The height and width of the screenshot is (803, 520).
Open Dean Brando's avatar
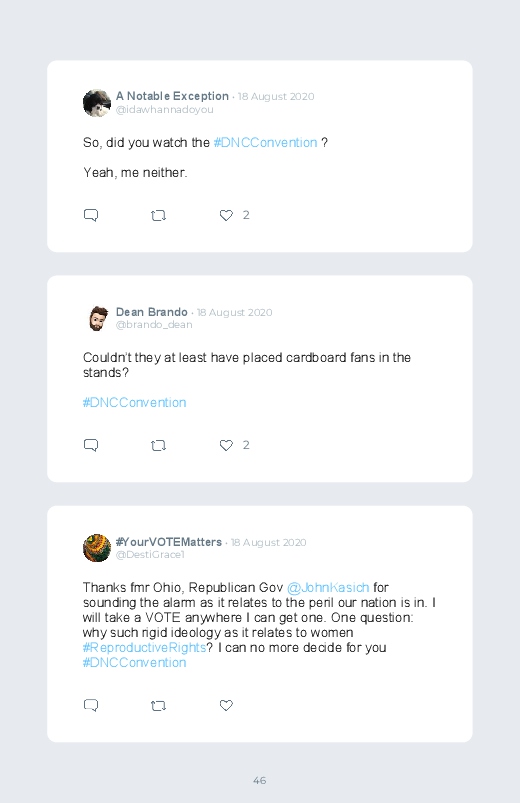(97, 319)
